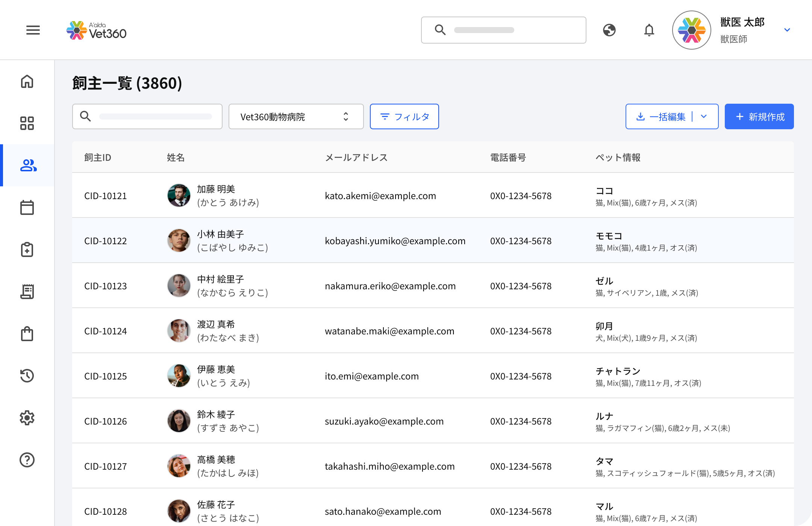Viewport: 812px width, 526px height.
Task: Open notifications bell
Action: click(x=649, y=30)
